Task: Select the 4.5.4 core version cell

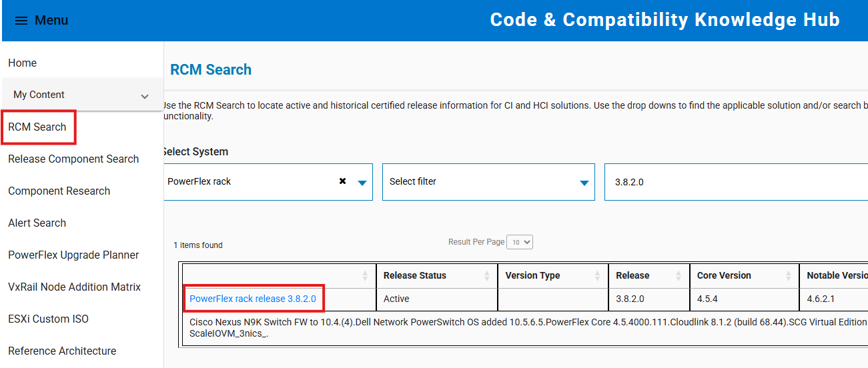Action: (x=744, y=299)
